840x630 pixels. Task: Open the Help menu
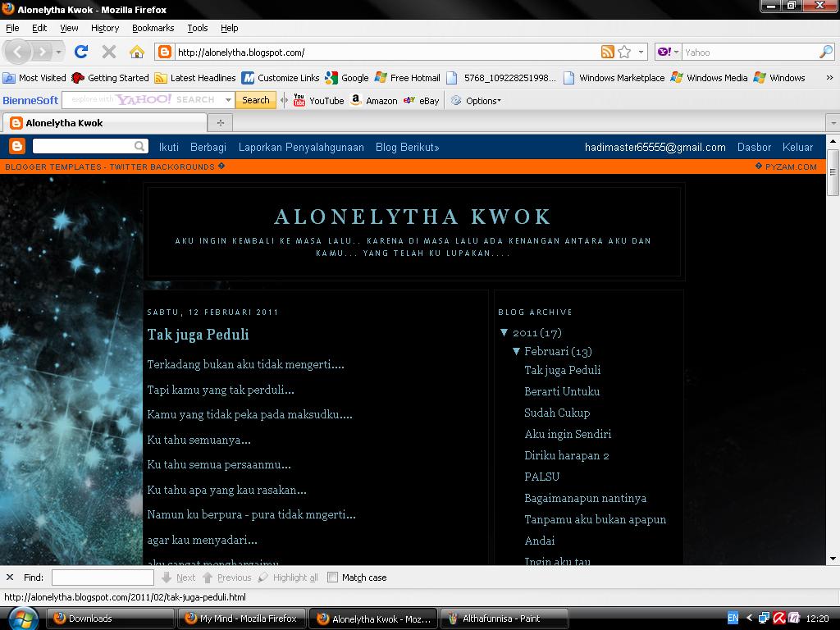pyautogui.click(x=230, y=28)
